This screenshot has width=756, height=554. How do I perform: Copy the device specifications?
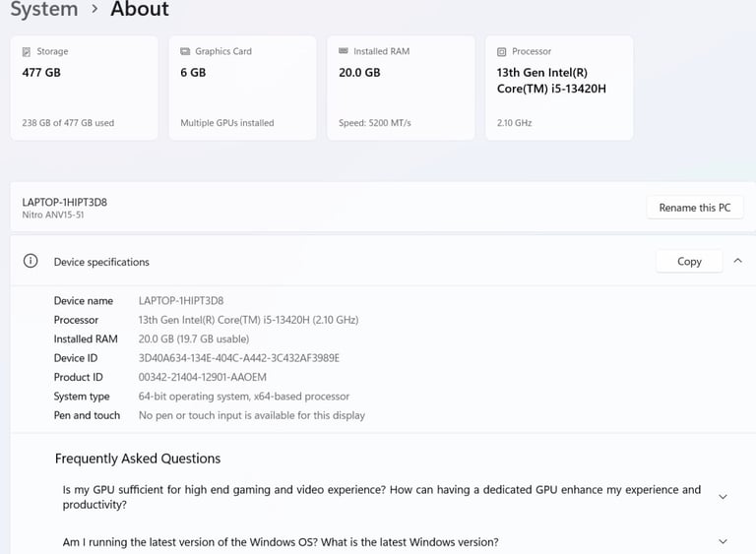pyautogui.click(x=689, y=261)
